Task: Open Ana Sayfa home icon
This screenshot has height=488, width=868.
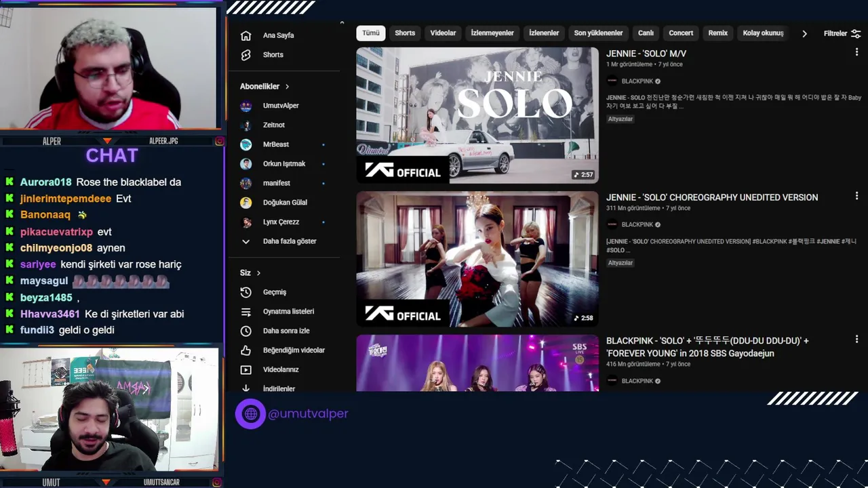Action: (x=245, y=35)
